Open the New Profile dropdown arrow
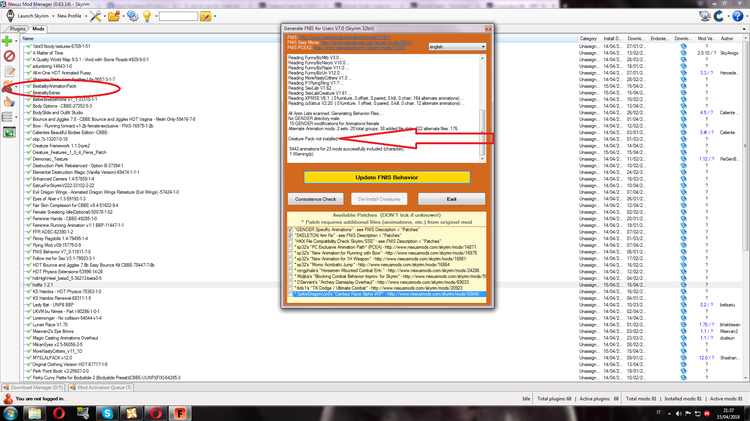The height and width of the screenshot is (421, 750). click(x=86, y=16)
